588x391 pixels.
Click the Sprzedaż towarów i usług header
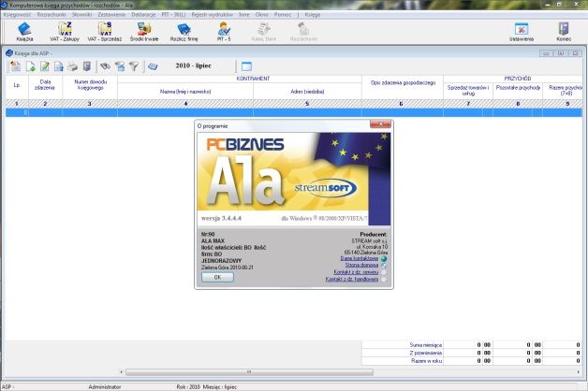468,91
